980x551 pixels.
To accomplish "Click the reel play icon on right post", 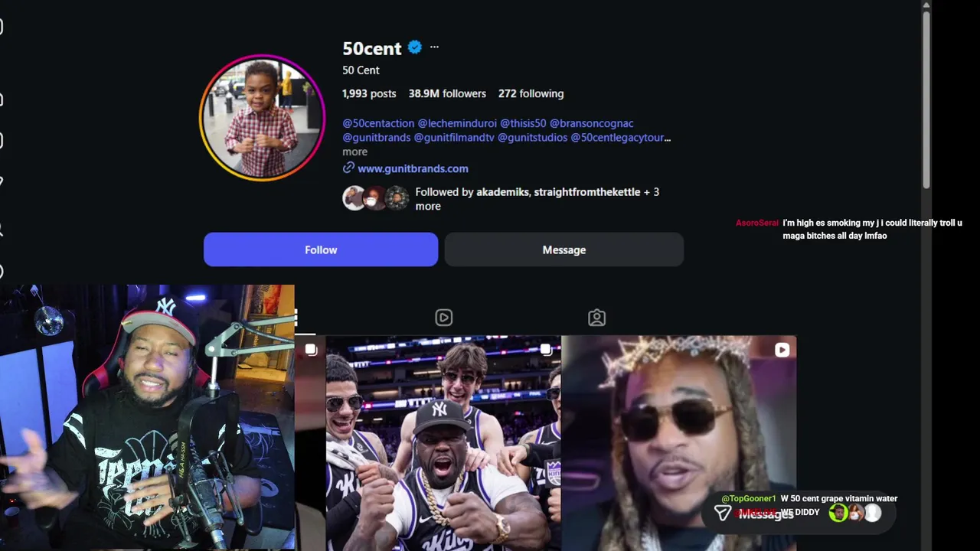I will (782, 350).
